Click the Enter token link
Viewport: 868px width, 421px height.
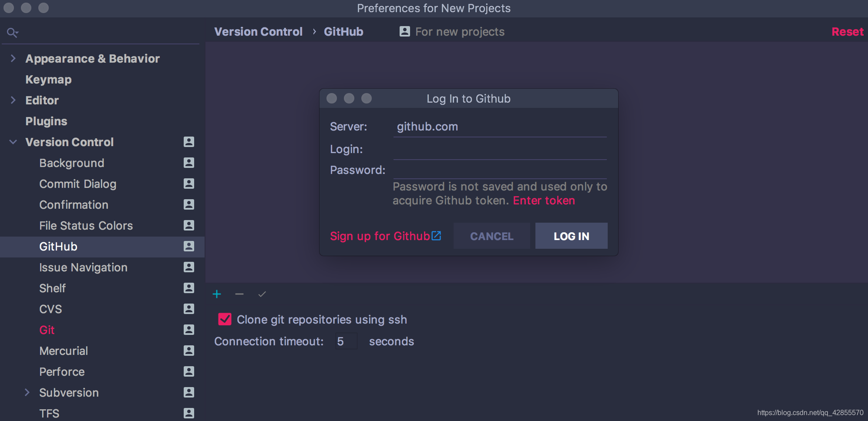point(544,200)
